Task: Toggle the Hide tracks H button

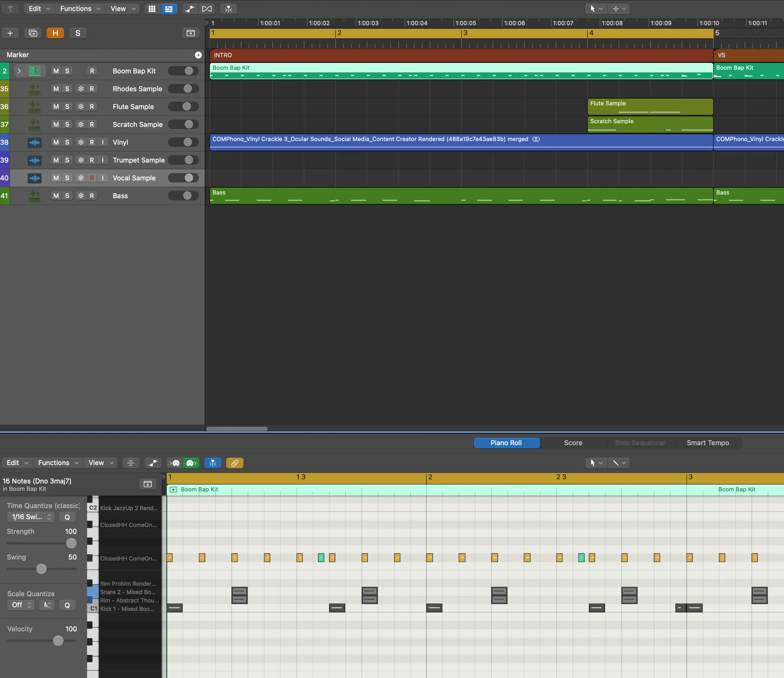Action: click(55, 33)
